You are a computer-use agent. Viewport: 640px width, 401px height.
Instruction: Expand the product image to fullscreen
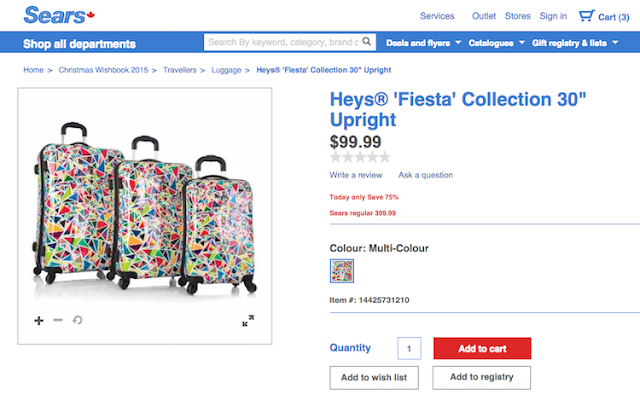pos(248,320)
